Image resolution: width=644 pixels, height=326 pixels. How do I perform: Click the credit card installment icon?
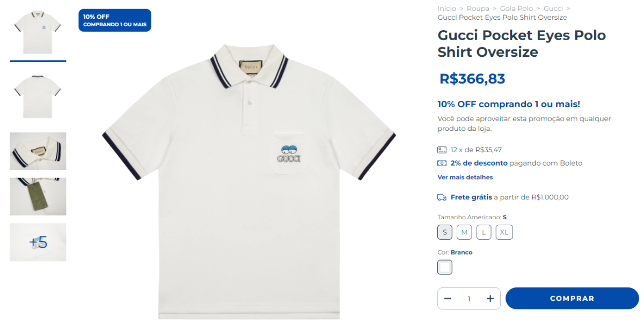[442, 150]
